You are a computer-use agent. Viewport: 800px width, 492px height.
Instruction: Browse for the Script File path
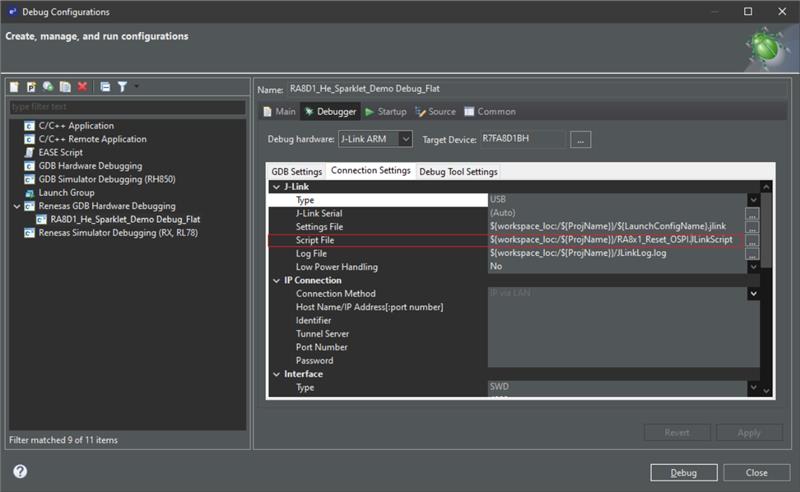point(752,241)
